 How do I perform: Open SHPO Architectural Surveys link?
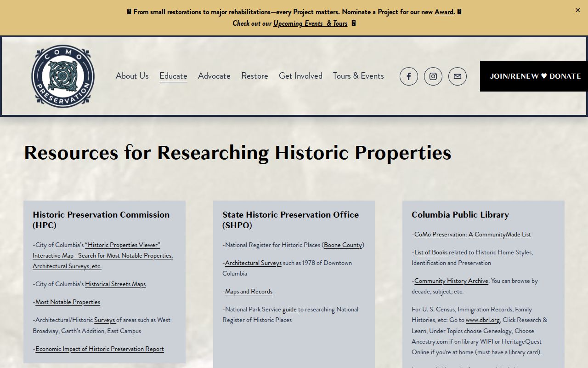[253, 263]
